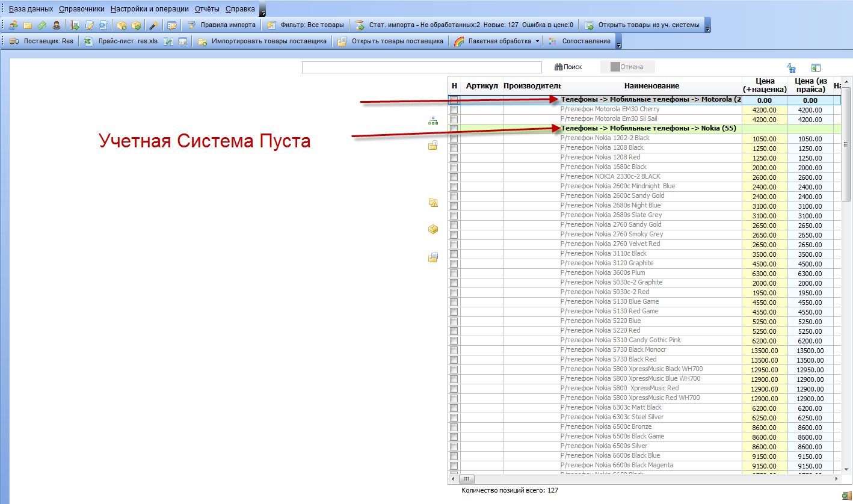Click the folder warning icon beside grid
Viewport: 853px width, 504px height.
click(x=433, y=203)
